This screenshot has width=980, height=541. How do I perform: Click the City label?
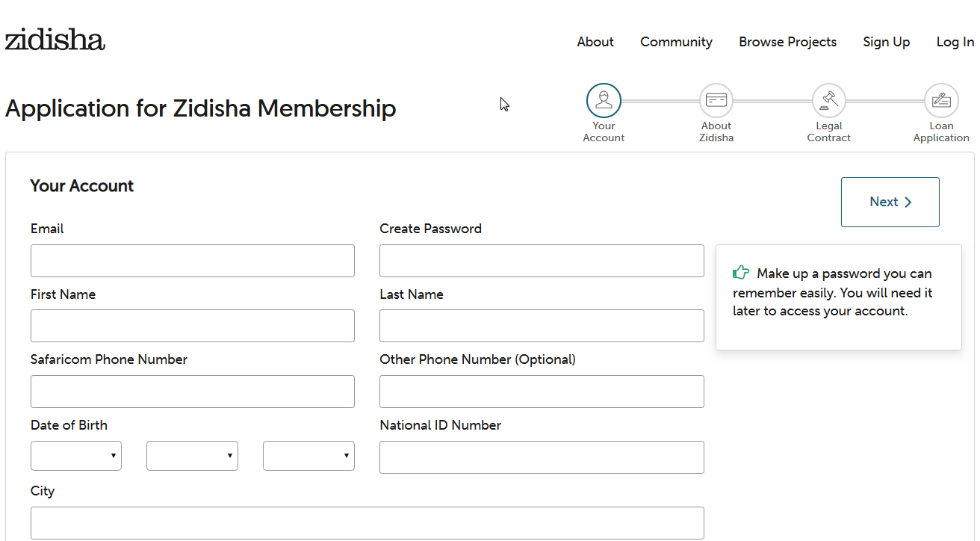[x=43, y=491]
